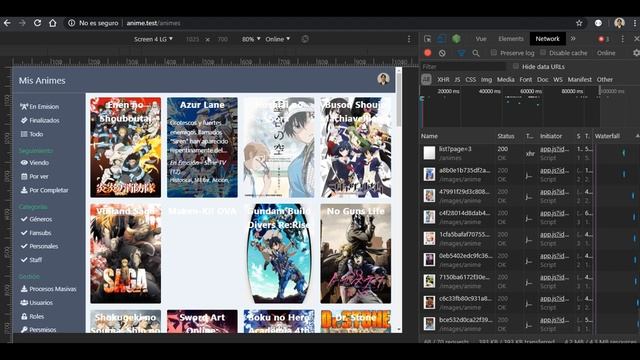Filter requests by XHR
The height and width of the screenshot is (360, 640).
(x=443, y=80)
